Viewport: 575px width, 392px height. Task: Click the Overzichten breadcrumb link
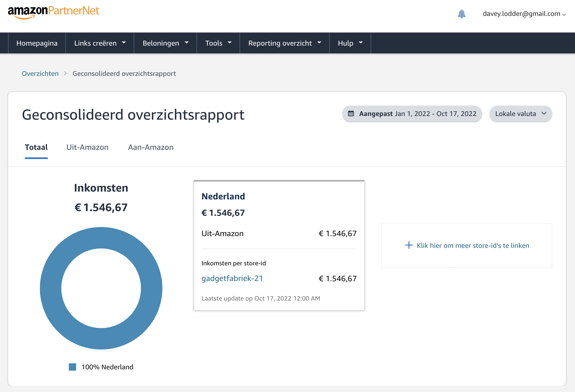pos(40,73)
